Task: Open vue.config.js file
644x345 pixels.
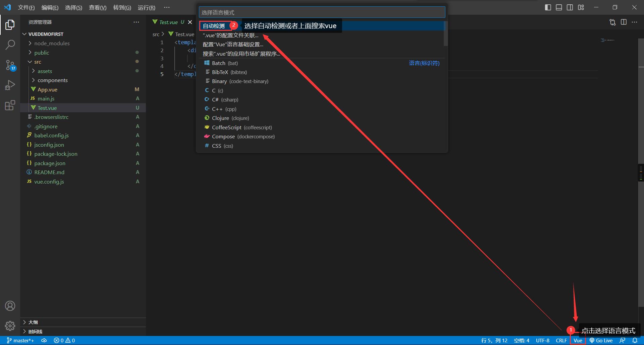Action: tap(83, 182)
